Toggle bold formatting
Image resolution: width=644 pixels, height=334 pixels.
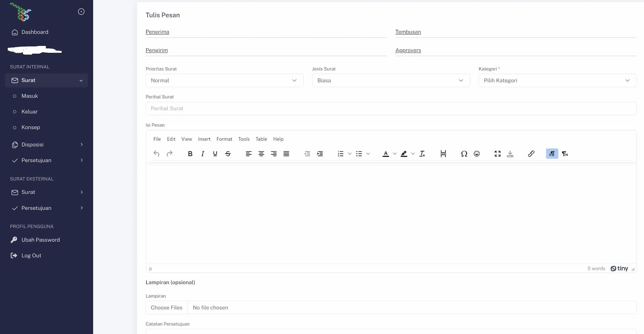[190, 154]
